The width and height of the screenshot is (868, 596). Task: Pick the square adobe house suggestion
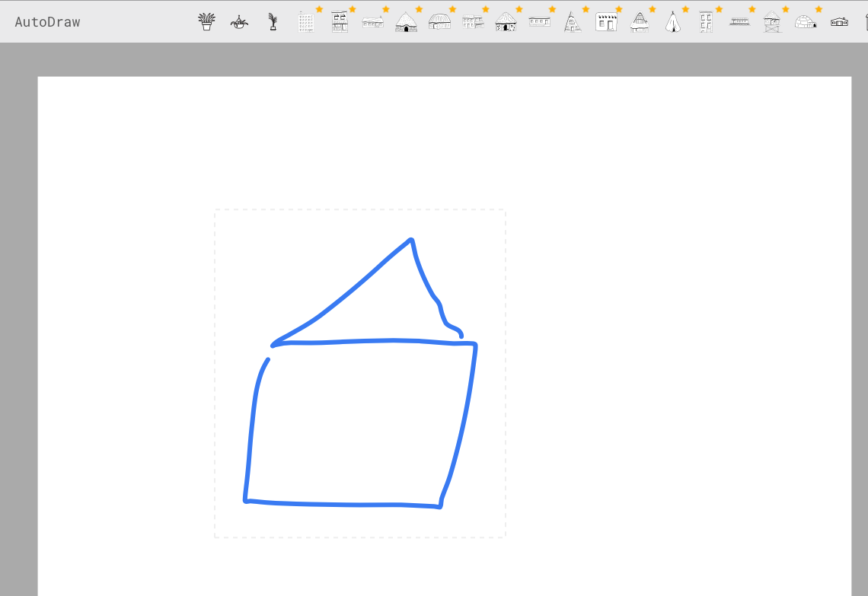(606, 21)
